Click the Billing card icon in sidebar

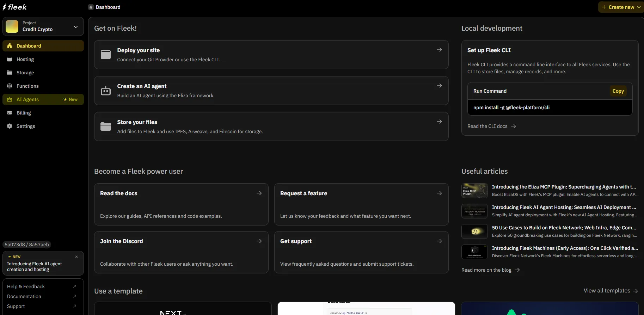point(10,113)
